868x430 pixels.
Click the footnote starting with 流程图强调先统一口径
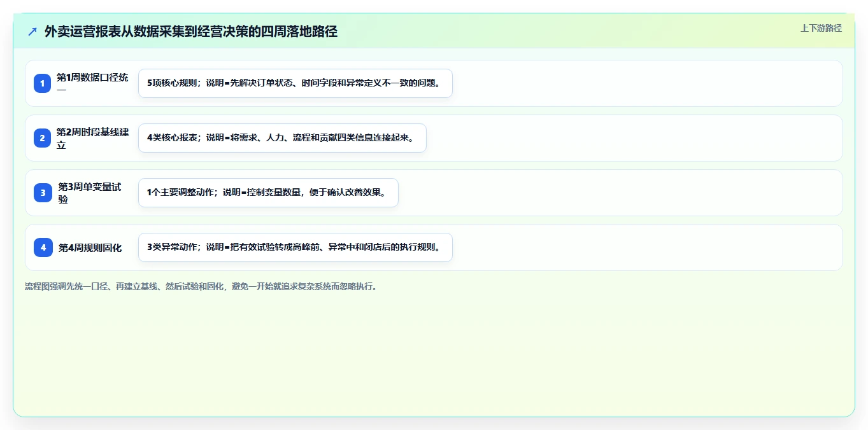pyautogui.click(x=203, y=286)
